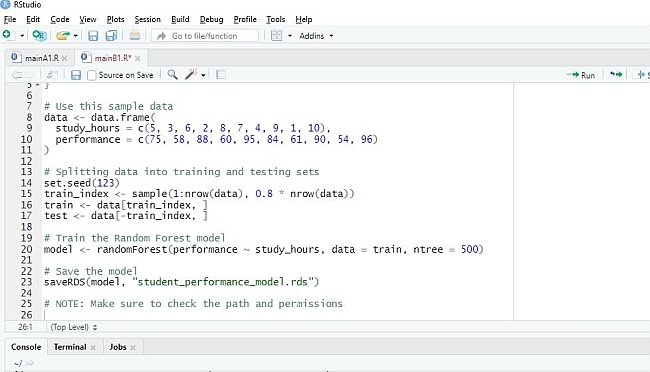Close the Jobs tab

[x=133, y=348]
